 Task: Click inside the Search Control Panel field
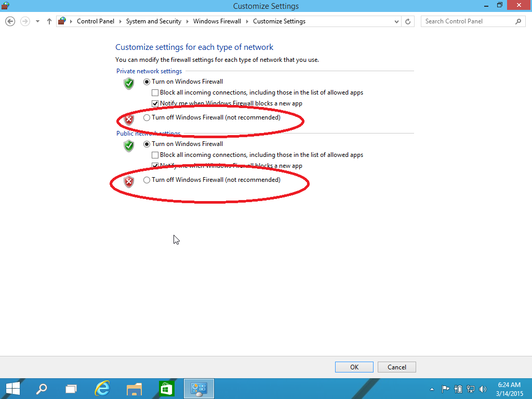point(468,21)
